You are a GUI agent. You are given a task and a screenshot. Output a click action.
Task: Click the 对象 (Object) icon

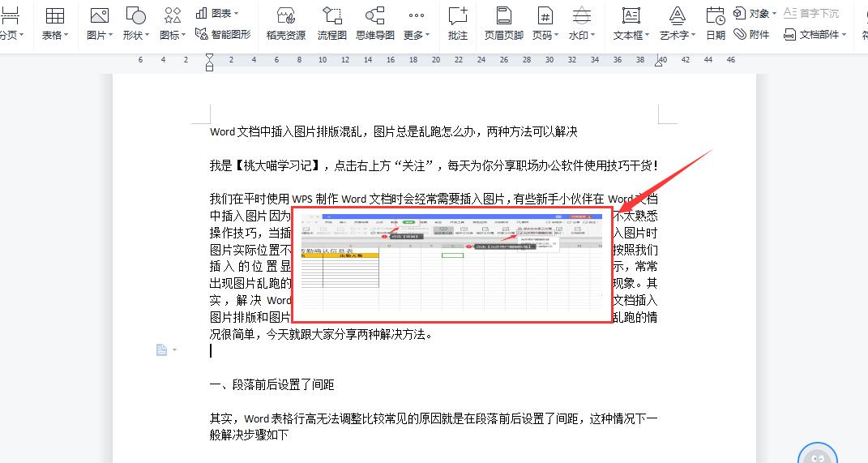(x=740, y=13)
